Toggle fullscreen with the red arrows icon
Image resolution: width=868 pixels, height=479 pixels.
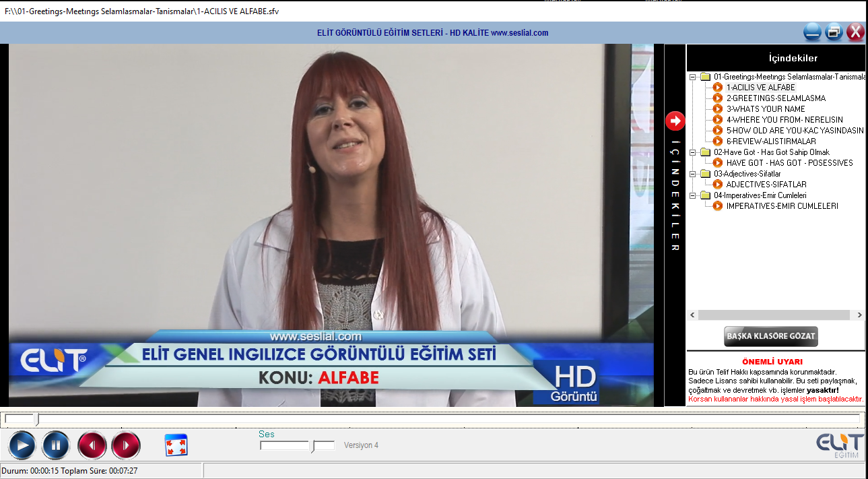tap(176, 445)
